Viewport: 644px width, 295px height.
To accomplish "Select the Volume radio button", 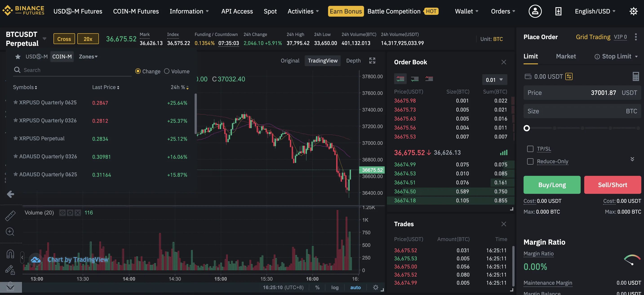I will [x=167, y=71].
